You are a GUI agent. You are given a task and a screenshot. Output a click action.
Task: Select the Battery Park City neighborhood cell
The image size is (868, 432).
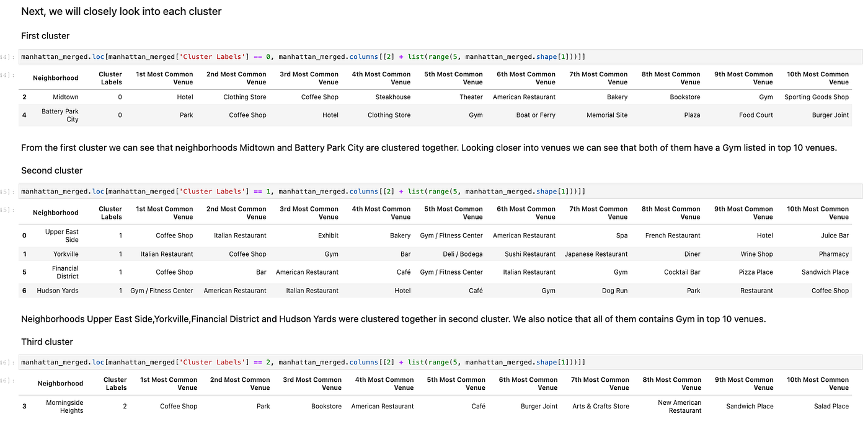click(x=60, y=115)
